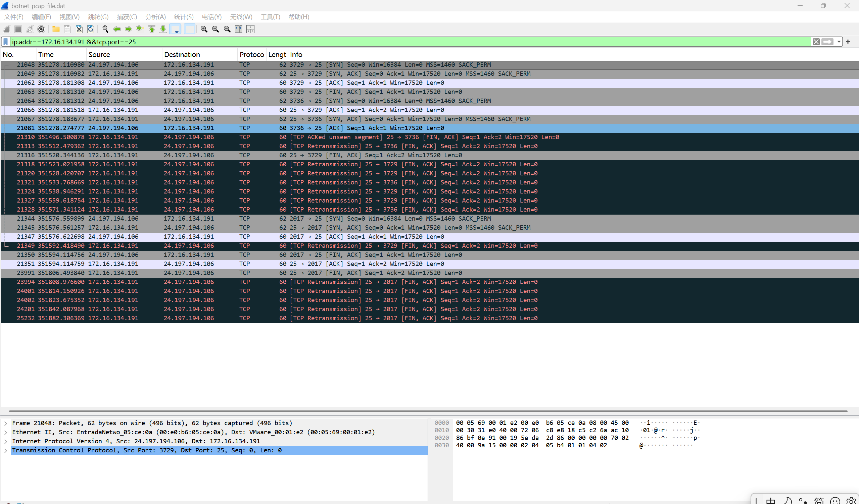
Task: Open capture options gear icon
Action: pyautogui.click(x=41, y=29)
